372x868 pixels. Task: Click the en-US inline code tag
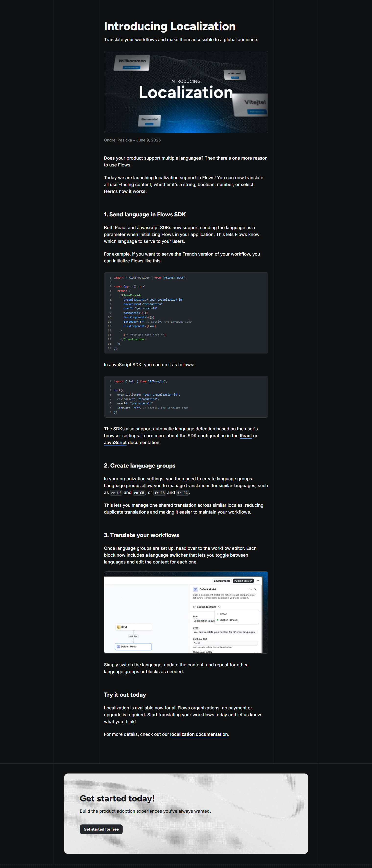click(x=116, y=493)
